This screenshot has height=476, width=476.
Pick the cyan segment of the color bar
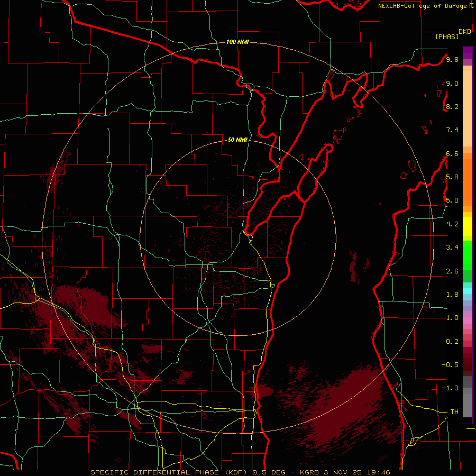click(x=467, y=290)
